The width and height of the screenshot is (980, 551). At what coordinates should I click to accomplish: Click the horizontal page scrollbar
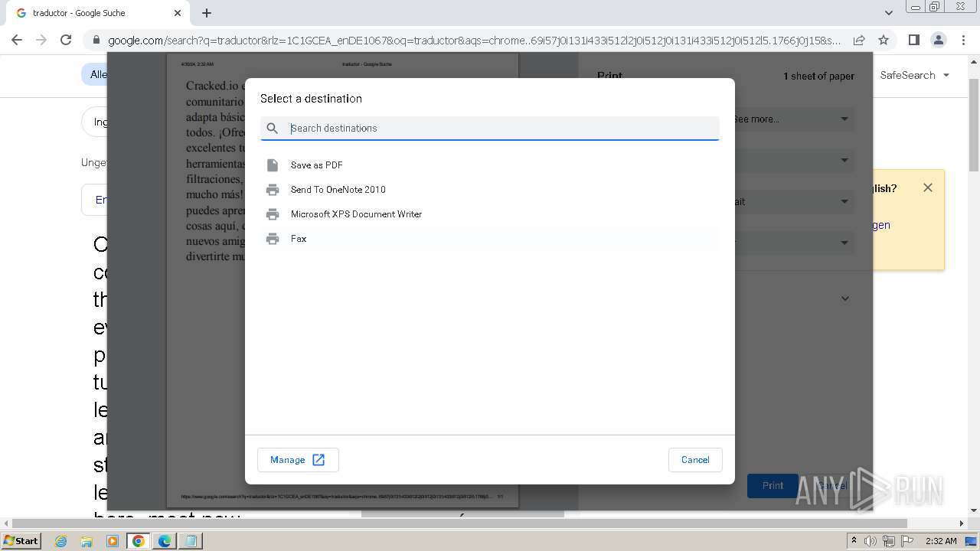(458, 523)
